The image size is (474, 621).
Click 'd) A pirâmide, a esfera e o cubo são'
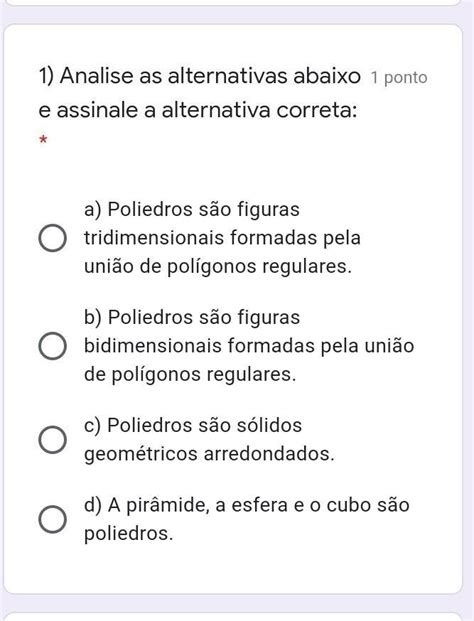point(246,505)
